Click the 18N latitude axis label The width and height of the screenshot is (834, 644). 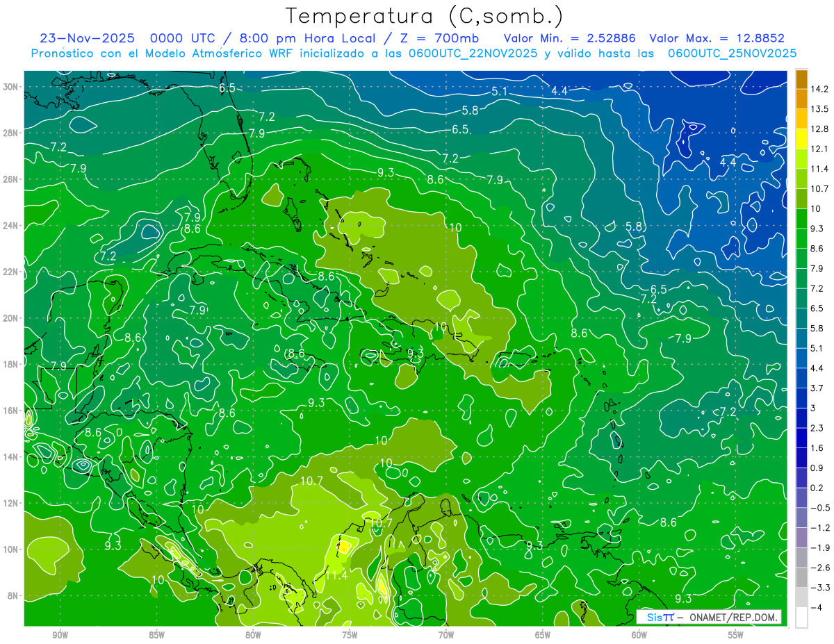pos(10,364)
